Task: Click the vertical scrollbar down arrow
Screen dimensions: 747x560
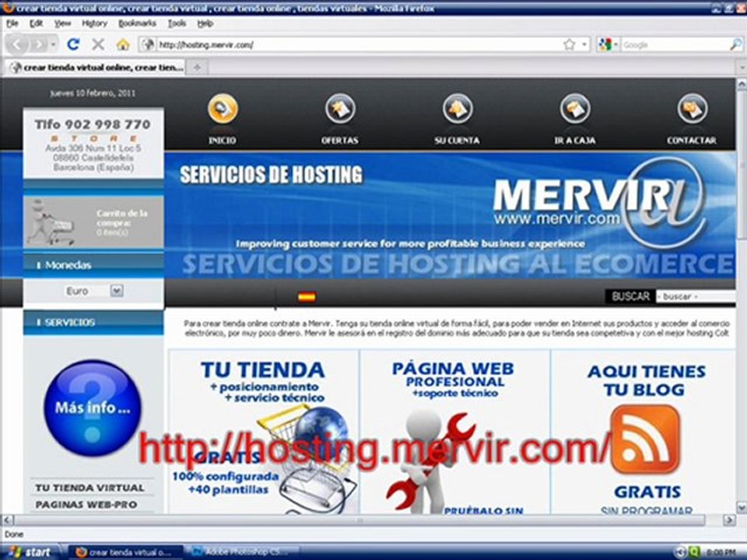Action: [x=742, y=507]
